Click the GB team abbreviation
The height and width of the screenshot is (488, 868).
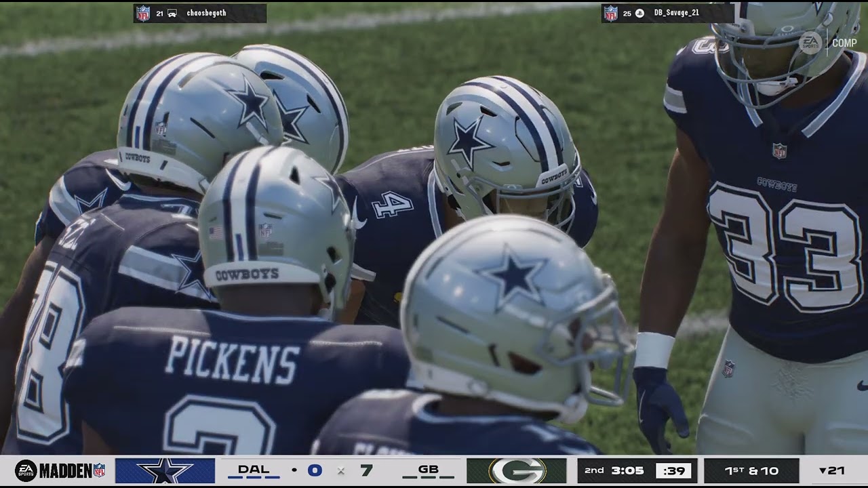[428, 469]
